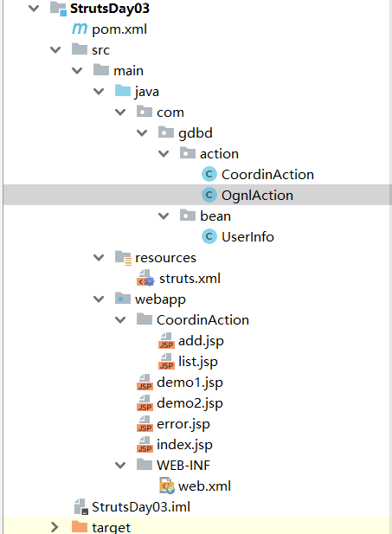This screenshot has height=534, width=392.
Task: Select the CoordinAction class icon
Action: (209, 174)
